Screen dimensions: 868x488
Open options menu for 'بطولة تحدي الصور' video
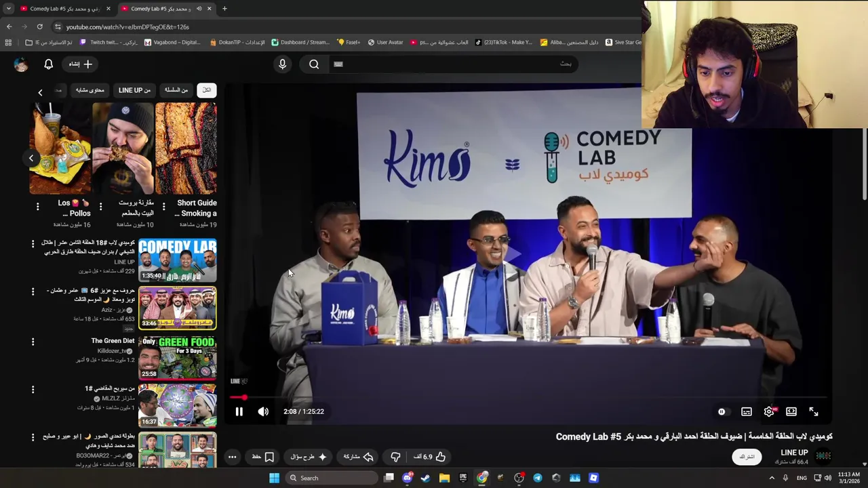point(33,438)
